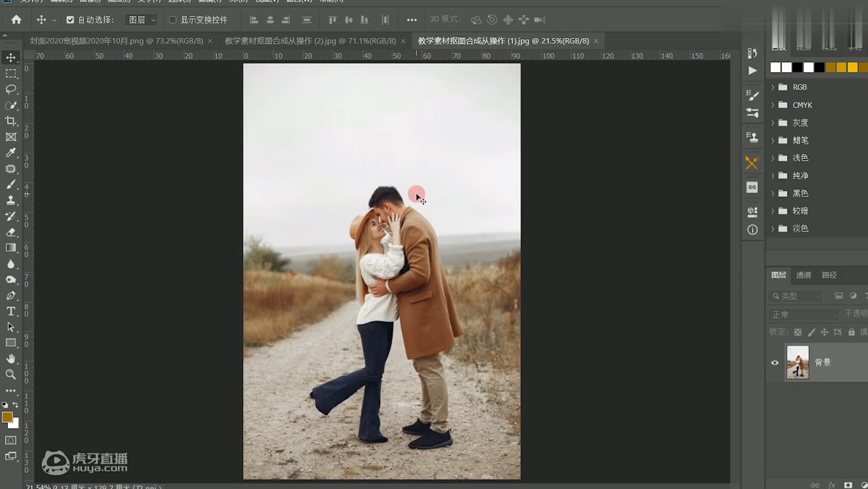The width and height of the screenshot is (868, 489).
Task: Select the Horizontal Type tool
Action: pyautogui.click(x=10, y=311)
